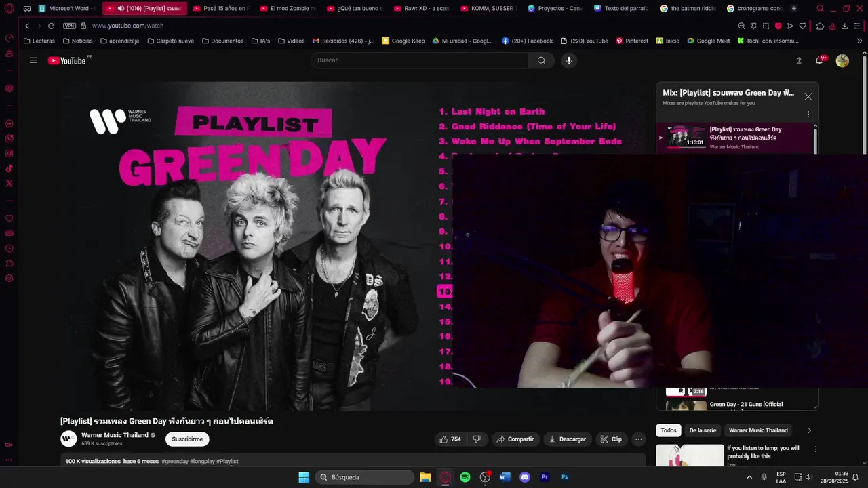
Task: Select the 'De la serie' filter chip
Action: click(x=703, y=430)
